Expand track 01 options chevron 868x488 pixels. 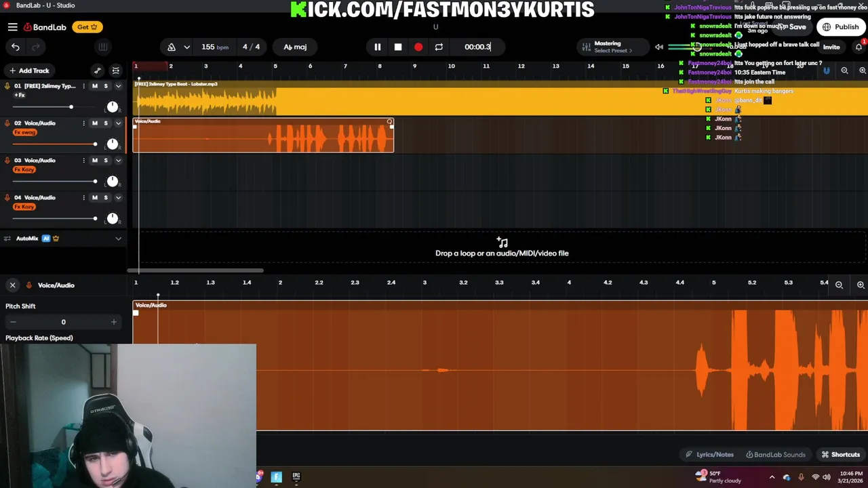pos(118,86)
